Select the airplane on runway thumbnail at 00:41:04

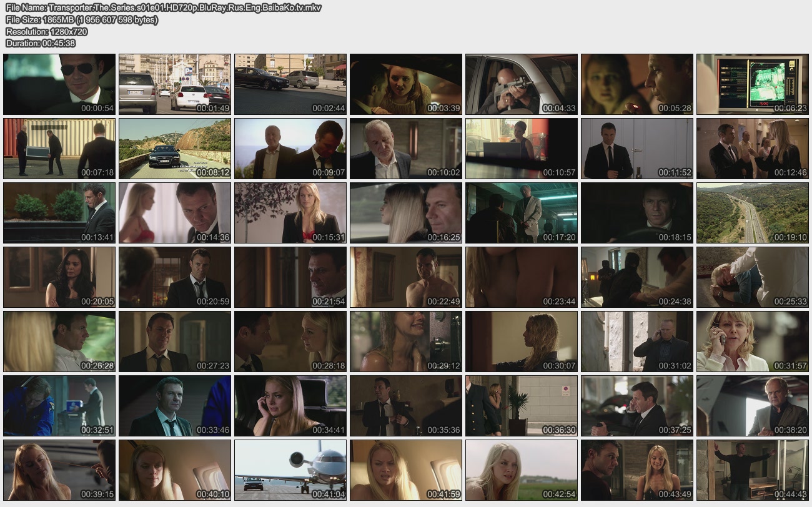tap(290, 470)
